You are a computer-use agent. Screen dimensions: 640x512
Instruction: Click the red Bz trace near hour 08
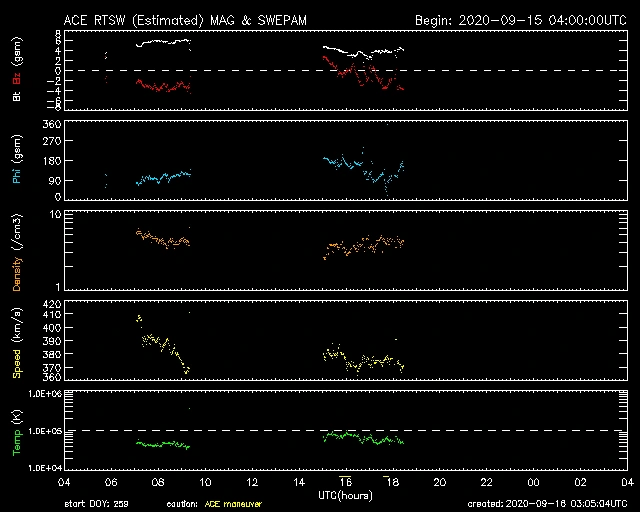pos(163,86)
